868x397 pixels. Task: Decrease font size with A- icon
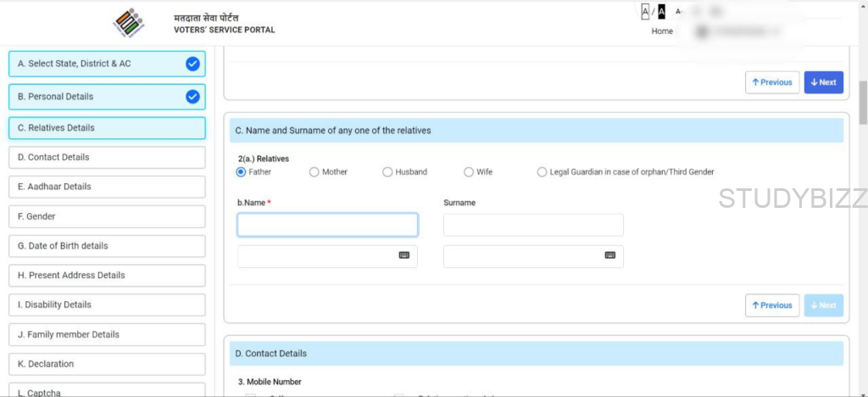click(x=679, y=12)
